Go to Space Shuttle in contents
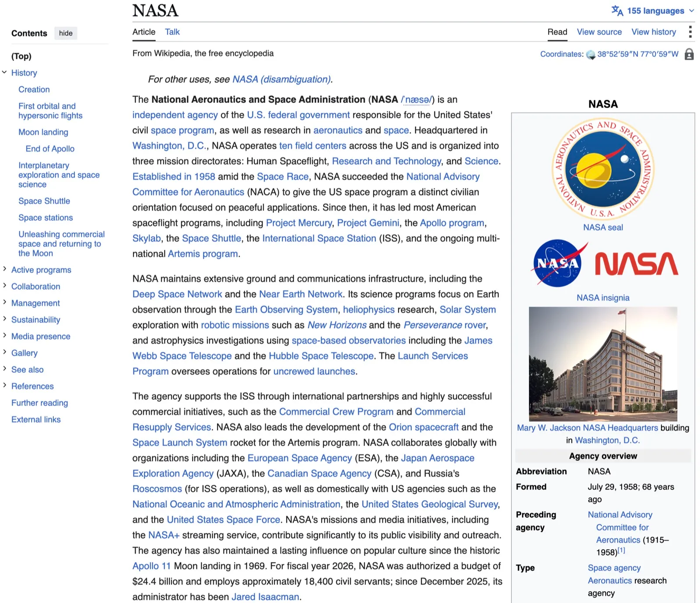The image size is (700, 603). [44, 201]
